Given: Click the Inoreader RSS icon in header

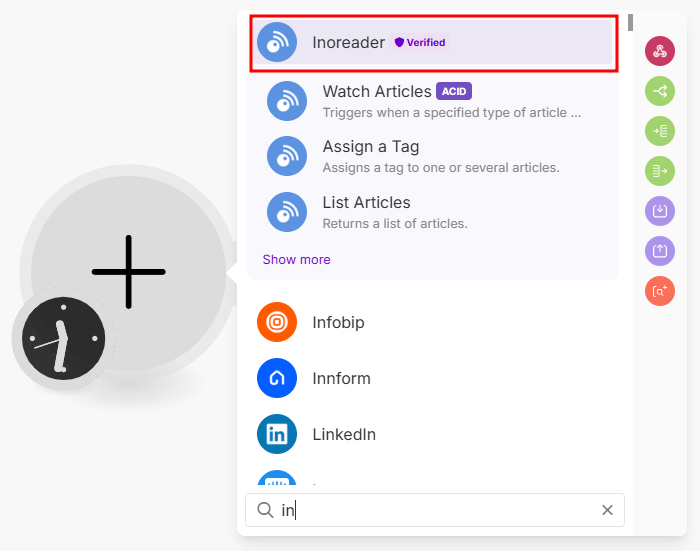Looking at the screenshot, I should pos(277,42).
